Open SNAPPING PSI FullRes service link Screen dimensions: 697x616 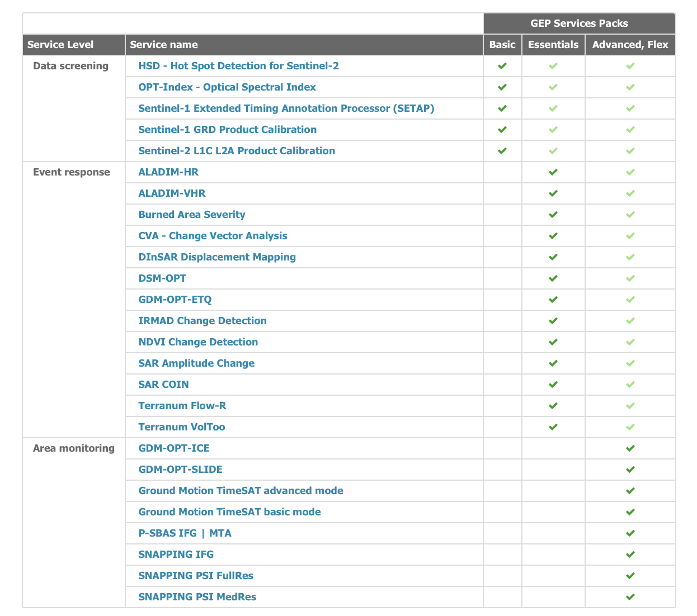pos(195,576)
